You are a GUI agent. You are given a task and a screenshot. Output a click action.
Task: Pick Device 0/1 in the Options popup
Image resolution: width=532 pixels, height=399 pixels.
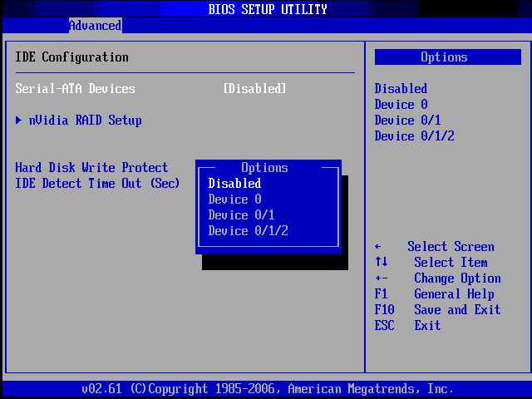tap(241, 215)
